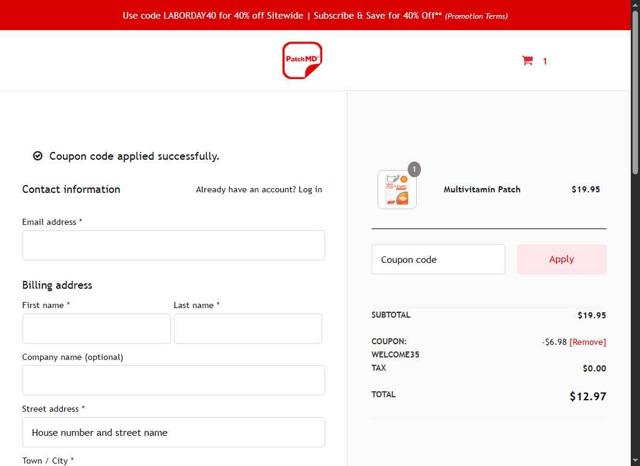Click the -$6.98 discount amount

(x=554, y=342)
